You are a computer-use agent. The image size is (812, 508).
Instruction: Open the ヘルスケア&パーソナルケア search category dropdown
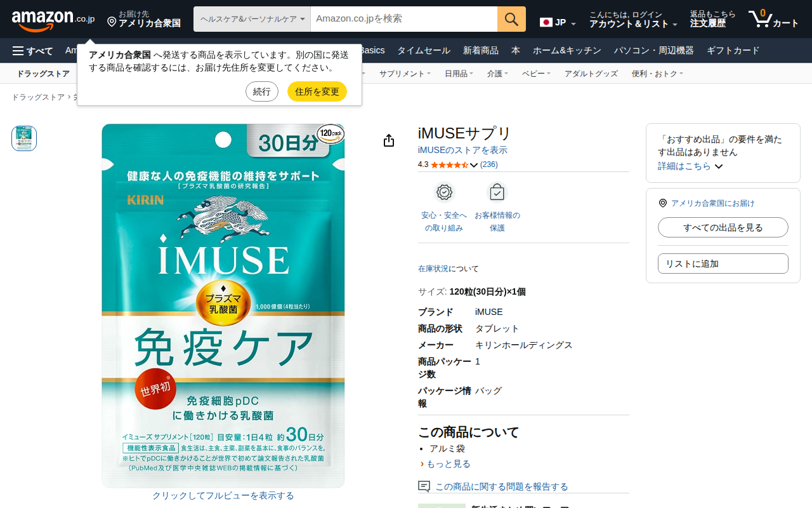252,19
